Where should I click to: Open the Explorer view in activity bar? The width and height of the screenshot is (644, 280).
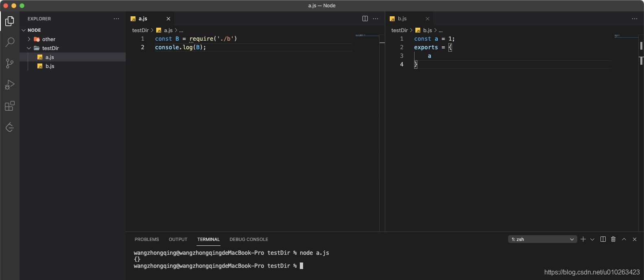(x=10, y=21)
